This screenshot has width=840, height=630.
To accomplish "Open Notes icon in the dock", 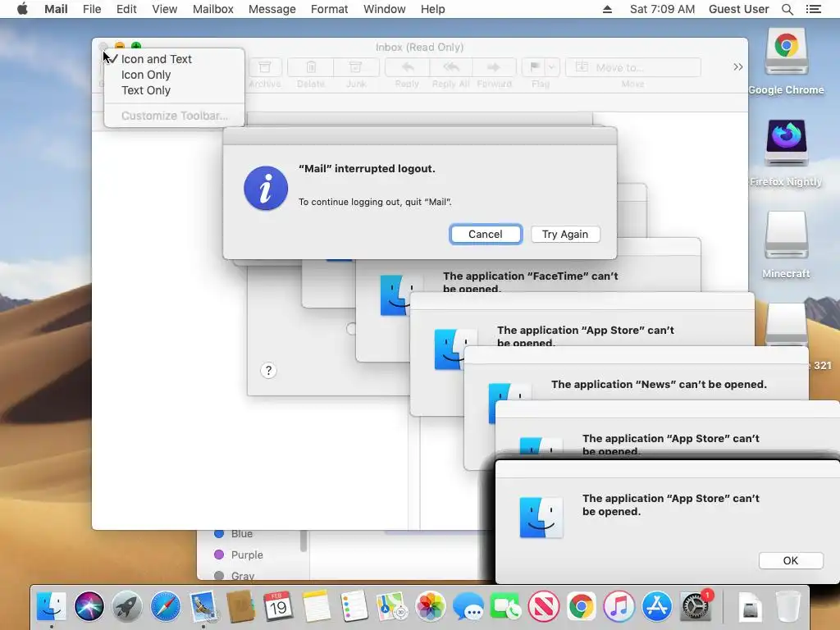I will pos(316,606).
